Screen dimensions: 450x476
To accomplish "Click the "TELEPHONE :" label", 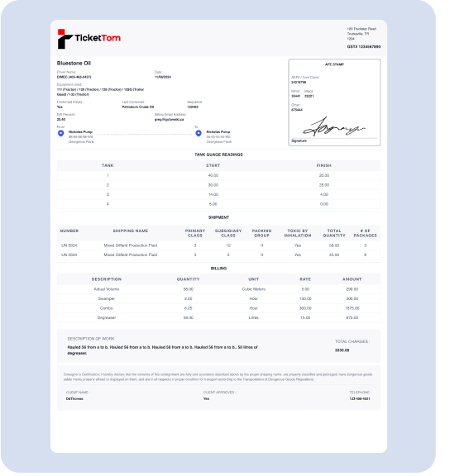I will coord(360,393).
